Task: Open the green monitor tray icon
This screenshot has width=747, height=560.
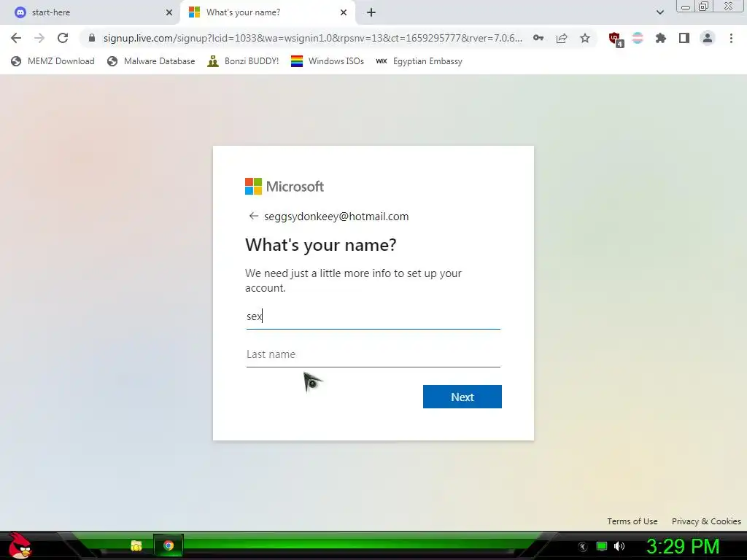Action: 602,546
